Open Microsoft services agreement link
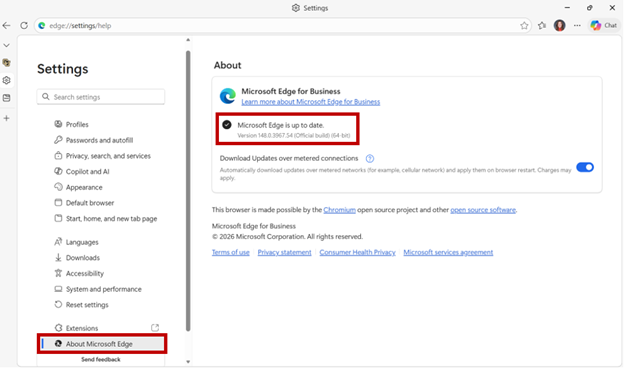This screenshot has width=624, height=374. point(448,252)
